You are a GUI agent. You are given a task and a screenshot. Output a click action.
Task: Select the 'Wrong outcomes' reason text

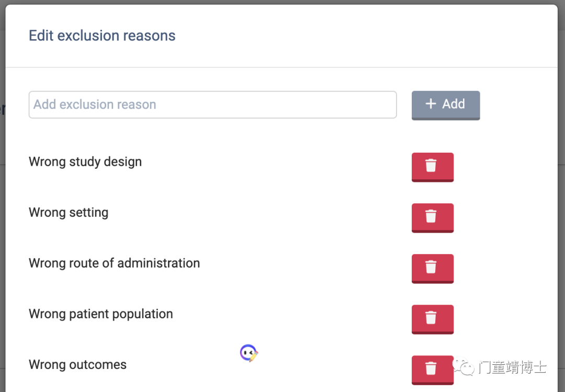click(77, 365)
